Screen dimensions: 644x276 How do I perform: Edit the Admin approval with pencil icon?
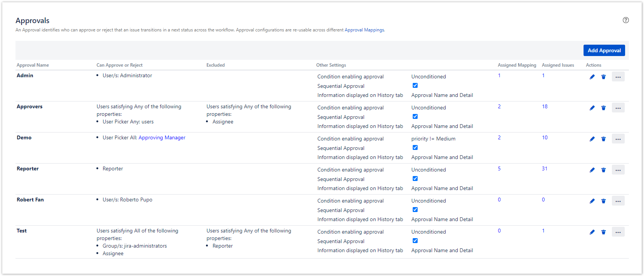point(592,77)
